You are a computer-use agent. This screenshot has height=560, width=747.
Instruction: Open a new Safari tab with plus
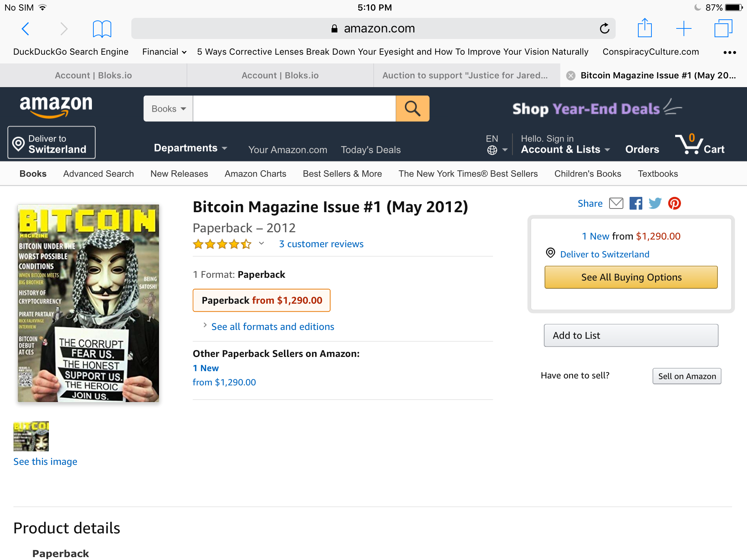(684, 28)
